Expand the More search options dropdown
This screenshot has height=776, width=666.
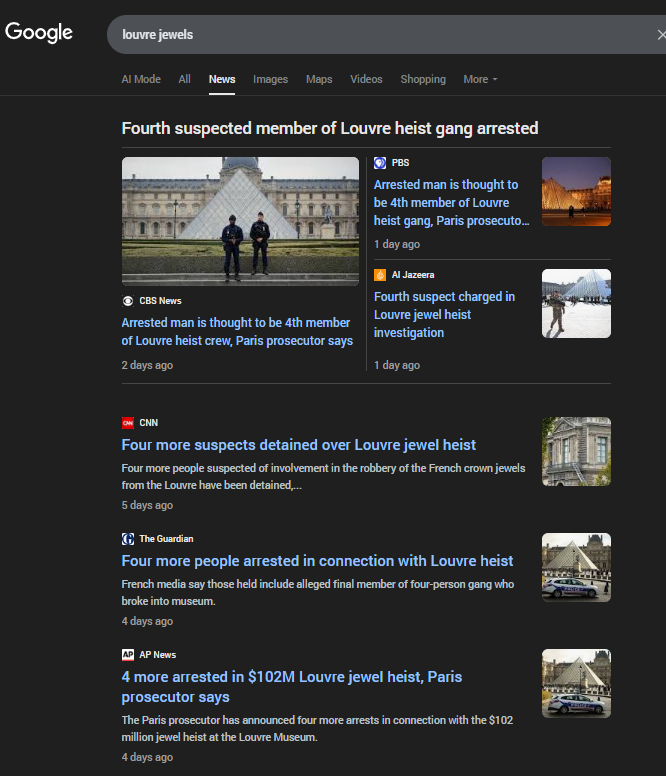click(x=480, y=79)
